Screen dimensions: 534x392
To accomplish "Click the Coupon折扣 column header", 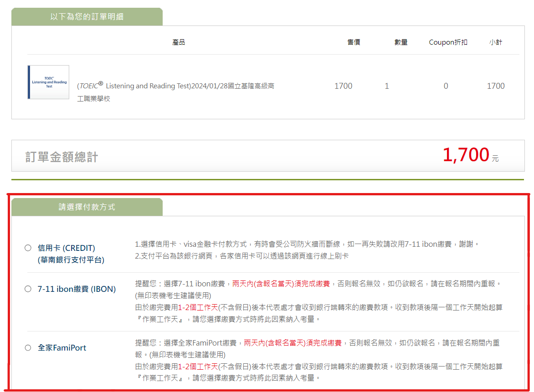I will 448,42.
